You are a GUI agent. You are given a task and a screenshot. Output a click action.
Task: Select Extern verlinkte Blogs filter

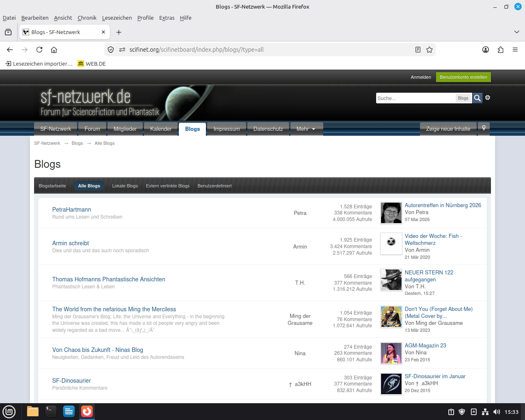(x=168, y=186)
